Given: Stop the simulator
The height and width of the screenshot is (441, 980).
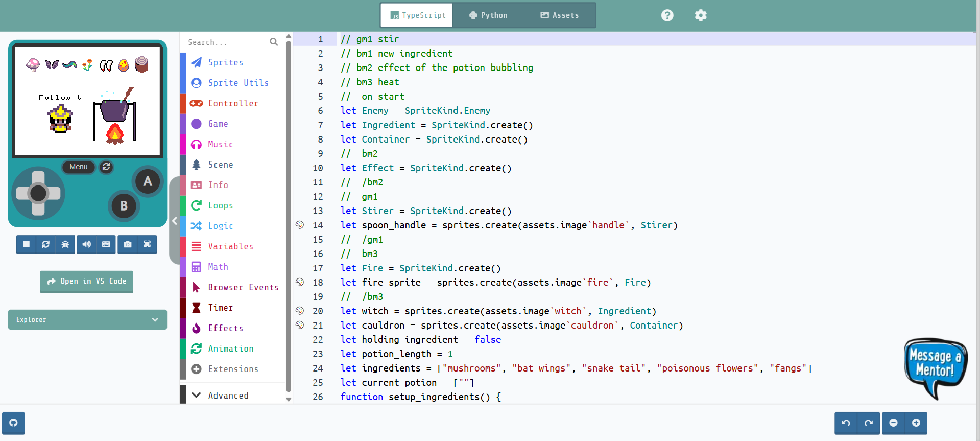Looking at the screenshot, I should pyautogui.click(x=26, y=244).
